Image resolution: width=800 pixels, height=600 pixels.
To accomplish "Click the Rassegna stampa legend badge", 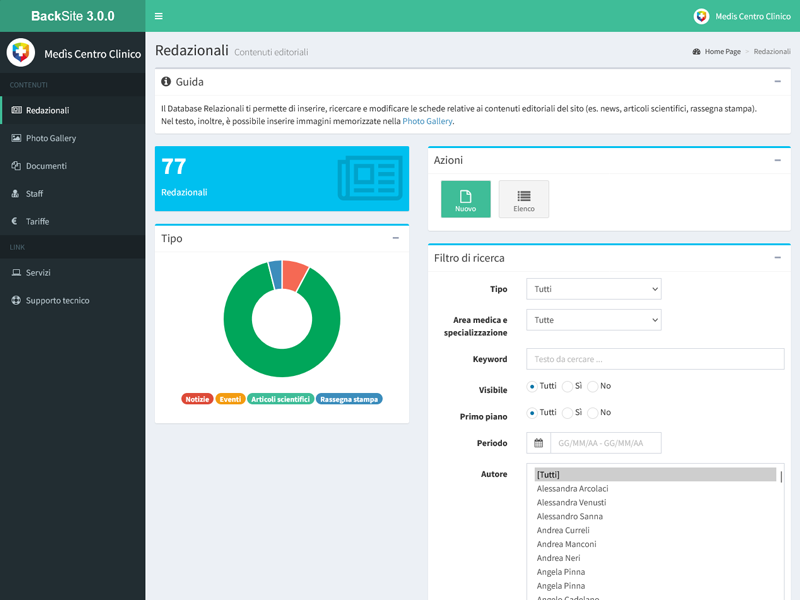I will click(349, 399).
